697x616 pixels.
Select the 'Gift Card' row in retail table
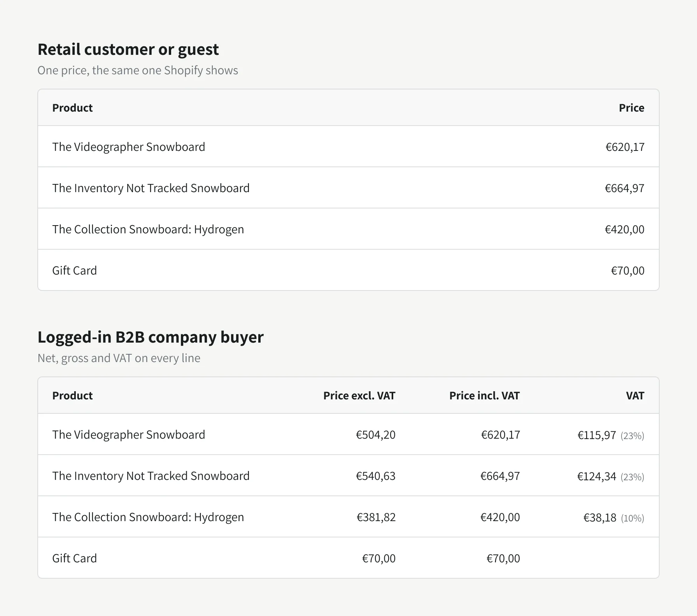pos(348,270)
